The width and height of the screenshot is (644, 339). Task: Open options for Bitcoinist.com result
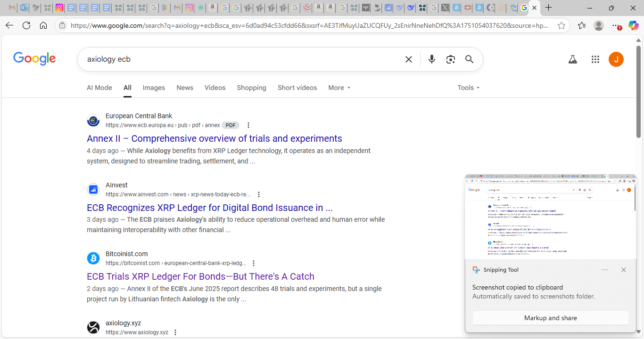[254, 263]
